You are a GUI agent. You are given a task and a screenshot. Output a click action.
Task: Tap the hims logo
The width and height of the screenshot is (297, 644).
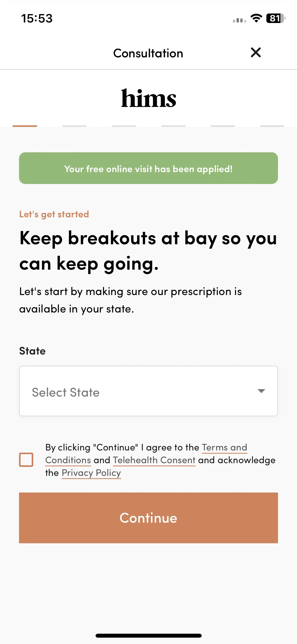[148, 98]
